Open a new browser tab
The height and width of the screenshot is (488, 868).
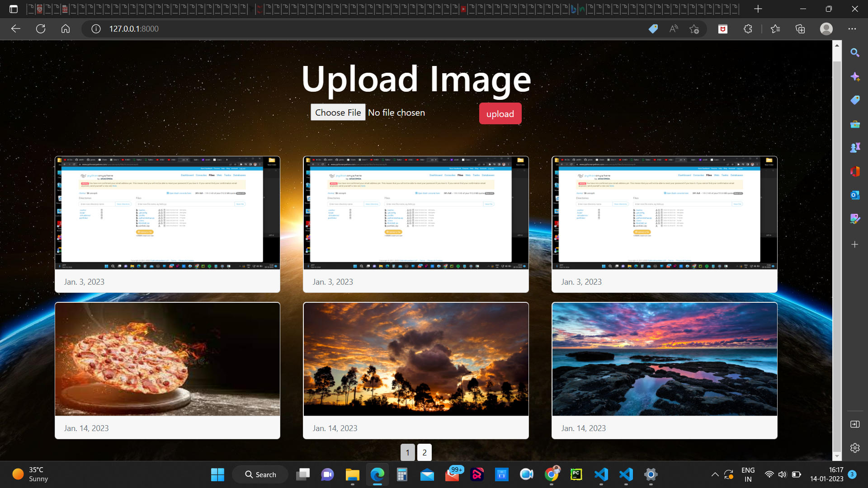758,9
